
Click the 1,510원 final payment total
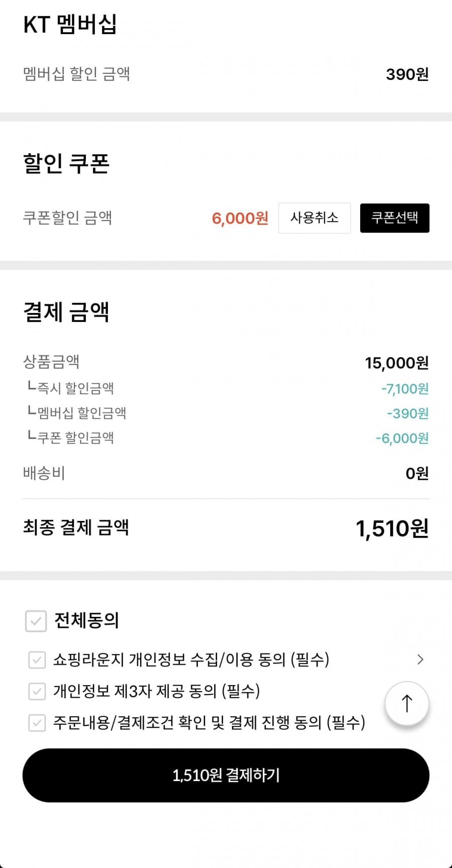392,528
